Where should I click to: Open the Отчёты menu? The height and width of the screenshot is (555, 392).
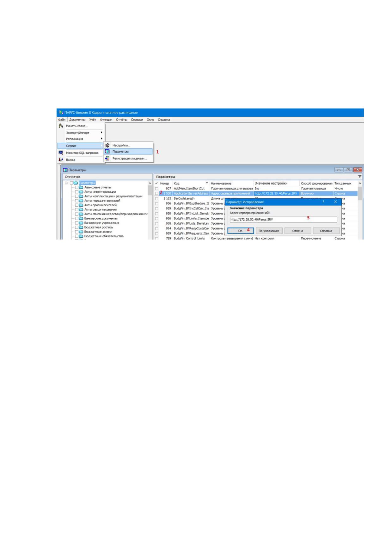(x=122, y=120)
